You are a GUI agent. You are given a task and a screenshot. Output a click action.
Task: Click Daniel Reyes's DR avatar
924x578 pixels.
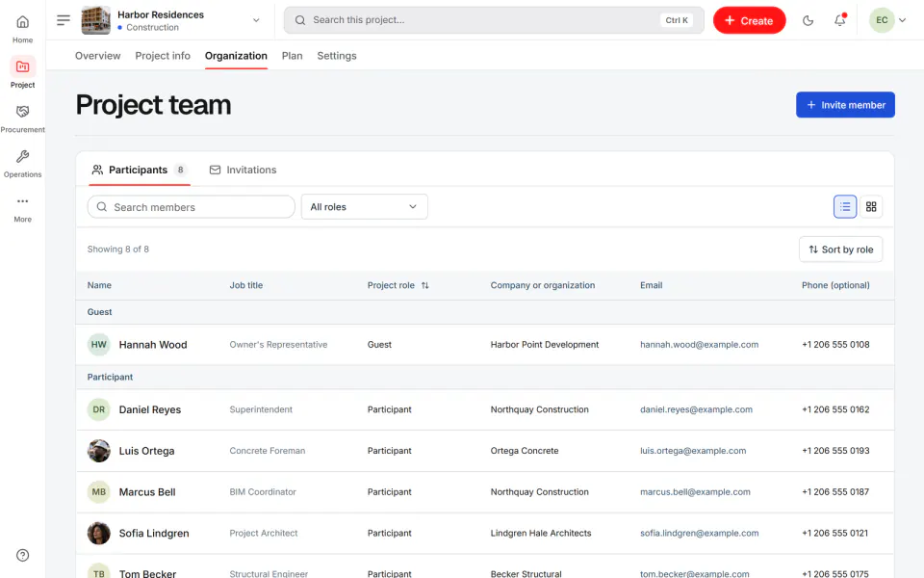coord(99,409)
